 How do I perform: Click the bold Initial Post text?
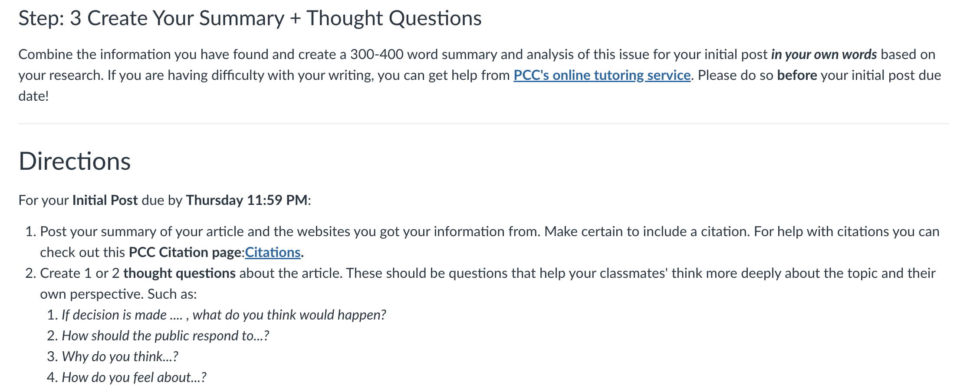tap(105, 200)
